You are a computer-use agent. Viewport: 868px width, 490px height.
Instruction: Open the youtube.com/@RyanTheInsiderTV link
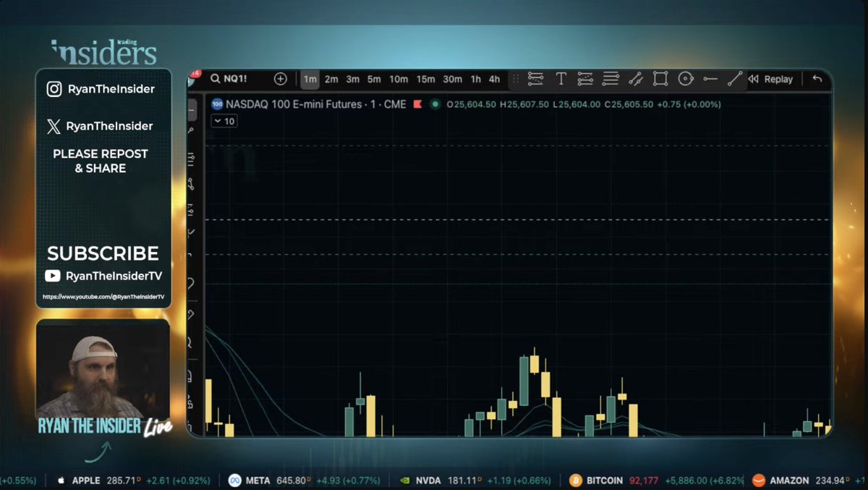[103, 297]
